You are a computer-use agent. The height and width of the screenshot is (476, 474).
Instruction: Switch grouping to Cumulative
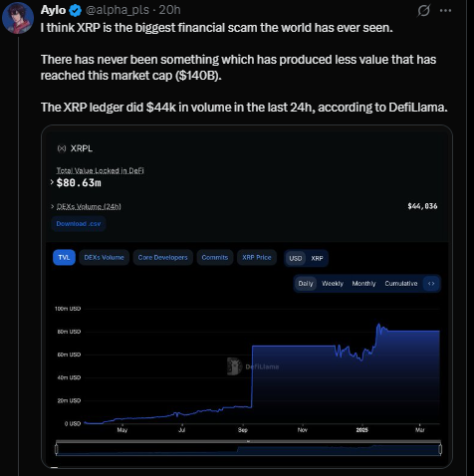click(401, 284)
